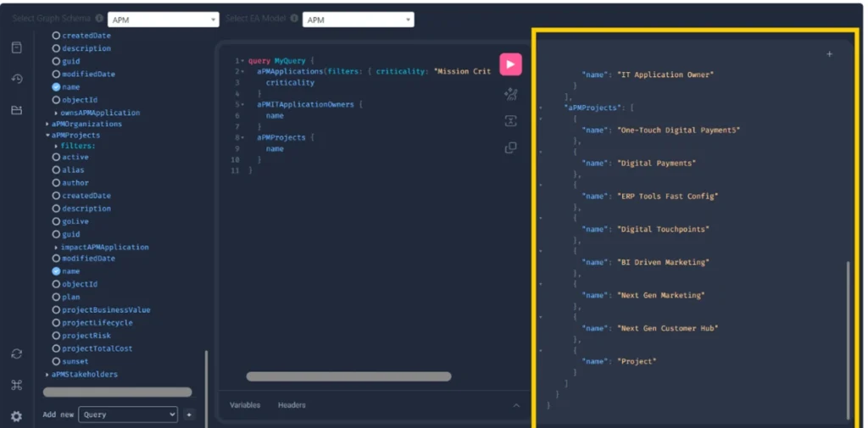The width and height of the screenshot is (868, 428).
Task: Open the Select EA Model APM dropdown
Action: [359, 20]
